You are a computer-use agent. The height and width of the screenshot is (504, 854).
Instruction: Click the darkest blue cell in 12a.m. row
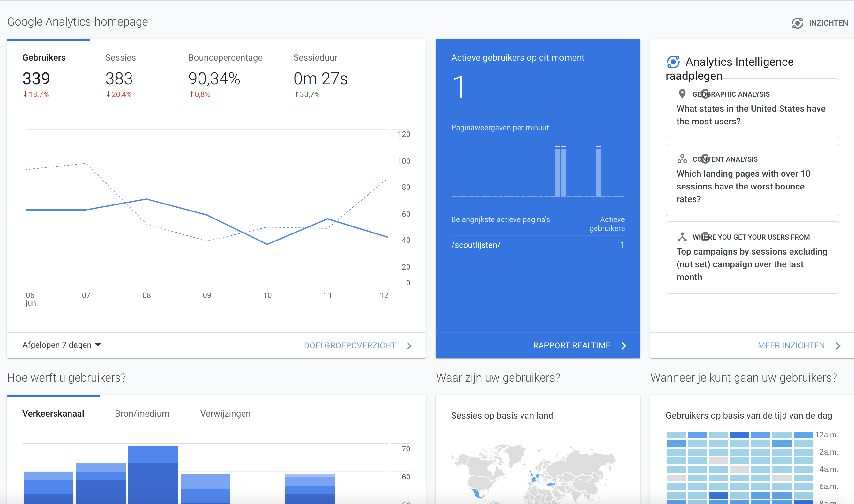point(739,435)
